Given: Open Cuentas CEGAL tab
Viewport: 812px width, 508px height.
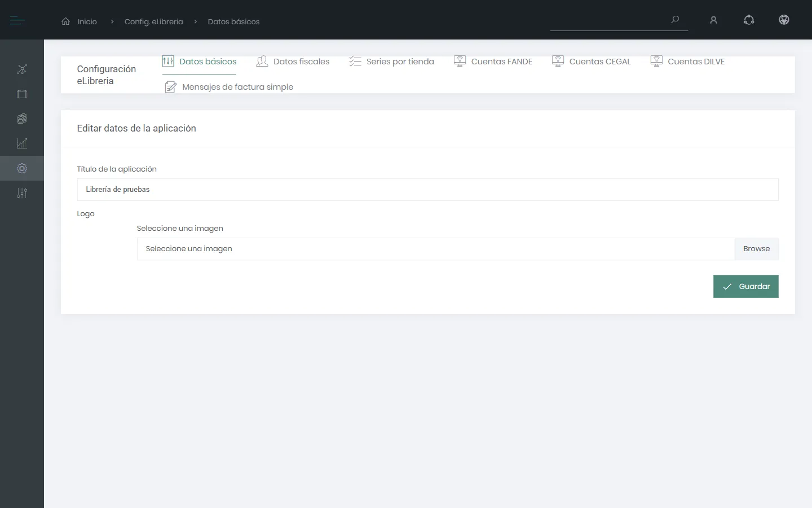Looking at the screenshot, I should [591, 62].
